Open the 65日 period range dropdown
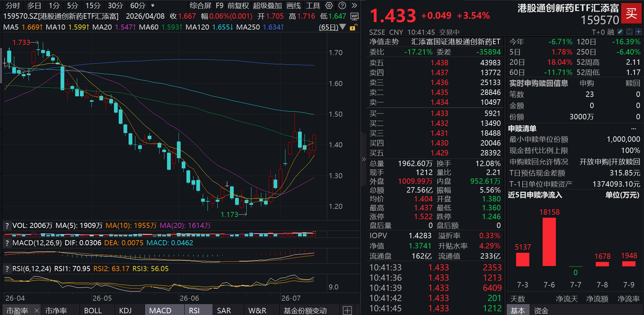This screenshot has height=315, width=644. click(x=332, y=27)
